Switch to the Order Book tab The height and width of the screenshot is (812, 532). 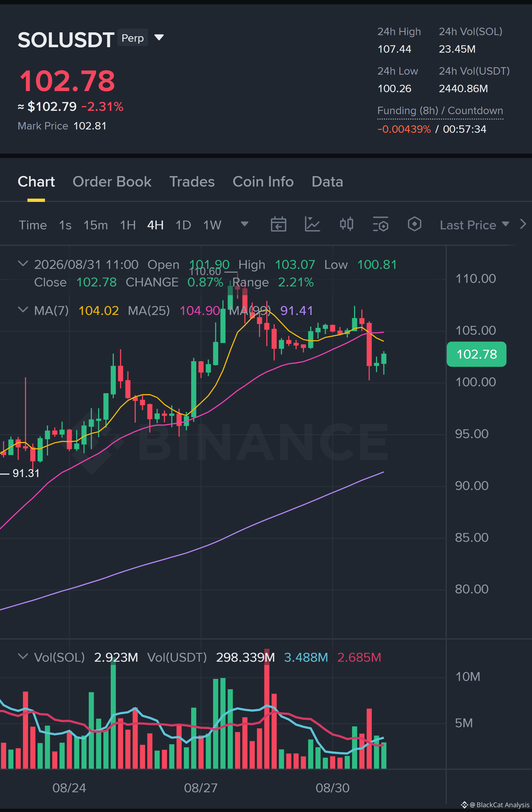coord(112,182)
